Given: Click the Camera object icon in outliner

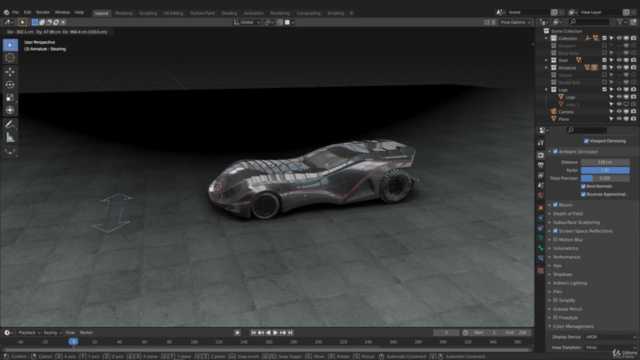Looking at the screenshot, I should coord(553,111).
